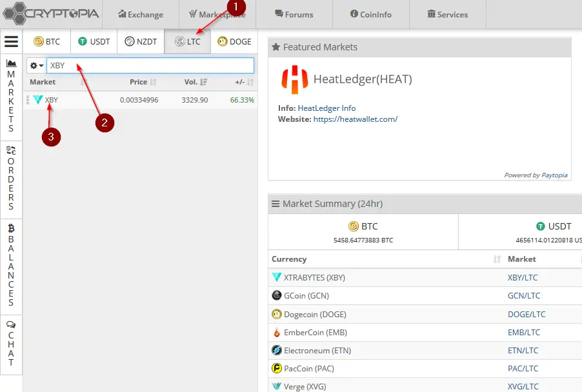This screenshot has width=582, height=392.
Task: Open the Orders sidebar panel
Action: [x=11, y=179]
